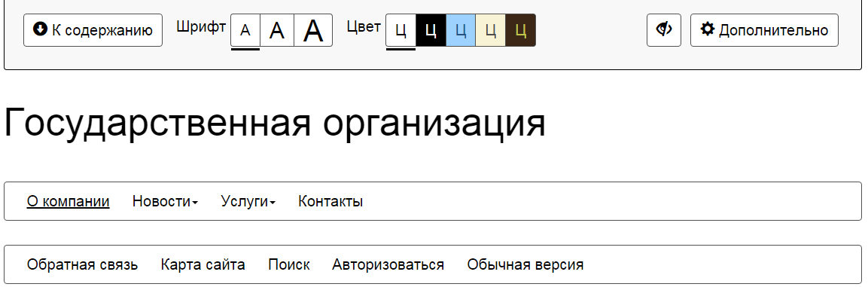Toggle the crossed-eye images visibility icon

pyautogui.click(x=664, y=30)
